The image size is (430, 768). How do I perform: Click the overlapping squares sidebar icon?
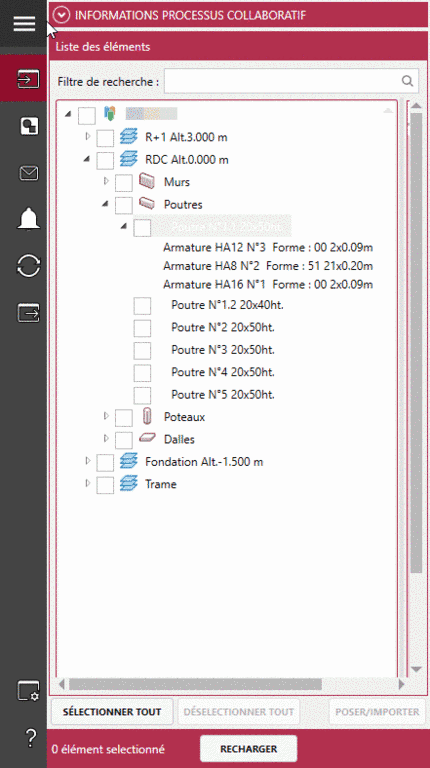(x=28, y=126)
